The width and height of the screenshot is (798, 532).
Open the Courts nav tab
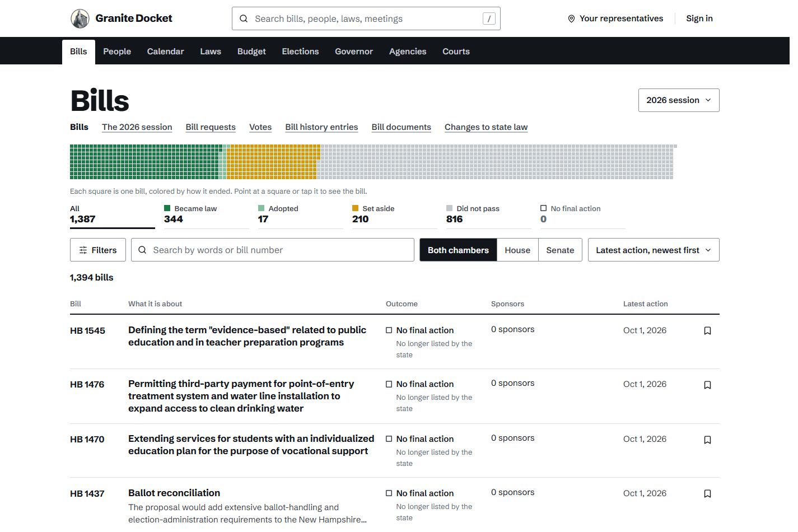(456, 52)
